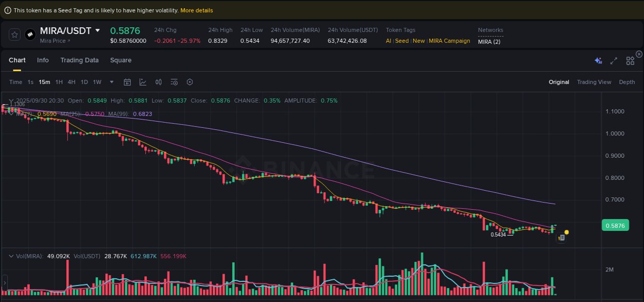Switch chart to Depth view

click(x=627, y=82)
